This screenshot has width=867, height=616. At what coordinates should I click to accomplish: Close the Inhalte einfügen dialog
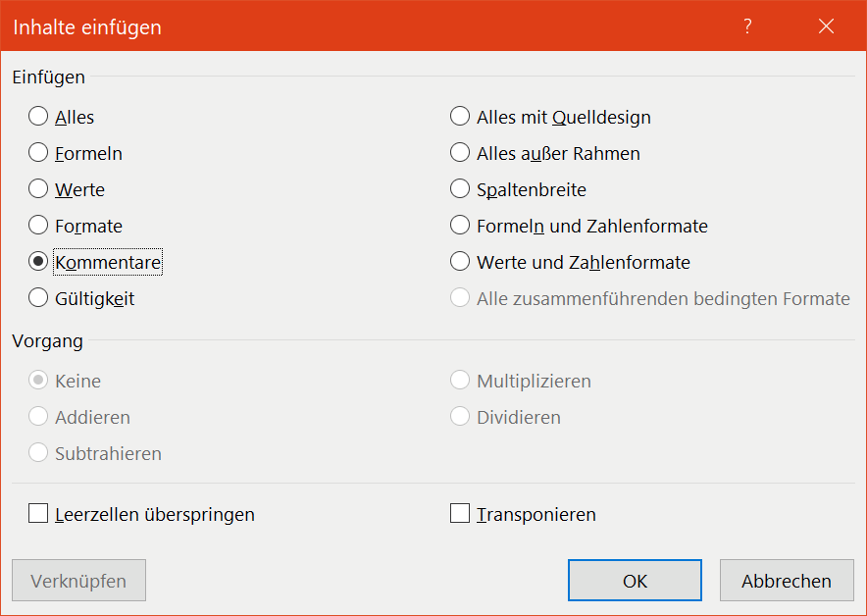(826, 26)
